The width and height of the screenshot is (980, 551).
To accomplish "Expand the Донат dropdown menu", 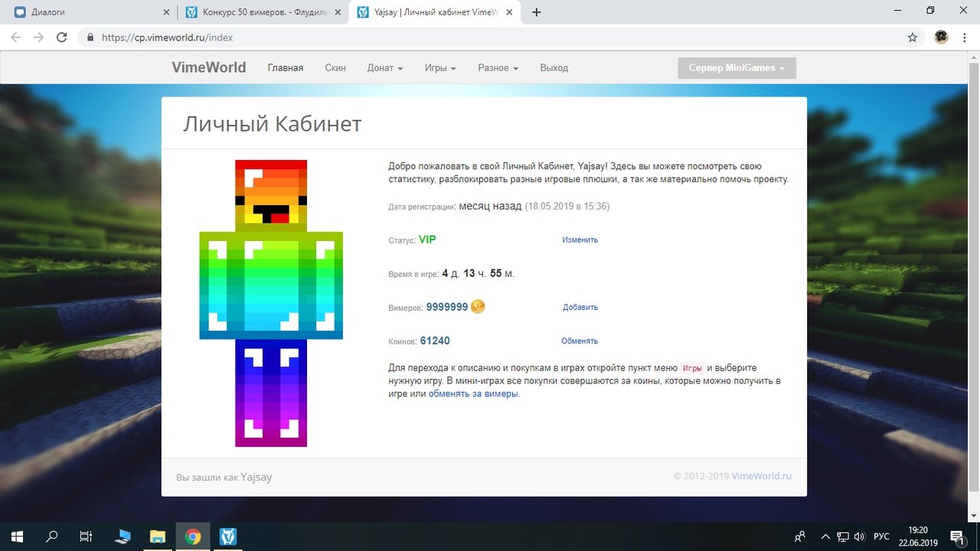I will click(x=384, y=68).
